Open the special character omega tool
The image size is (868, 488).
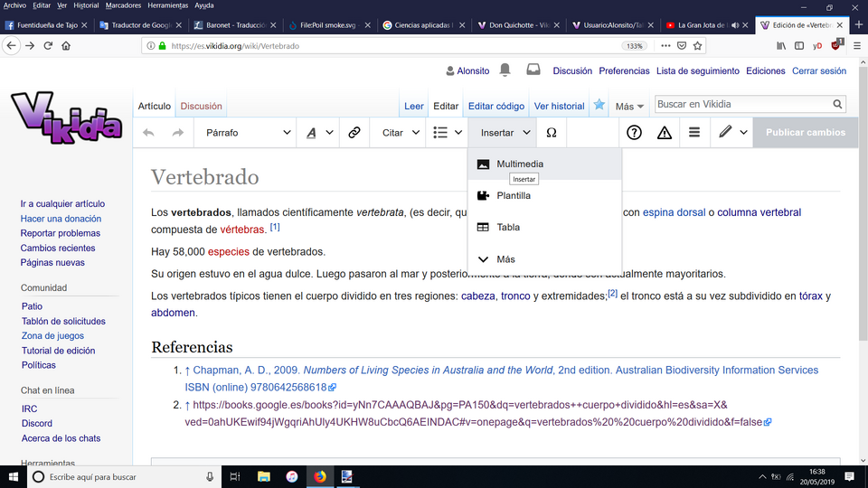click(x=552, y=133)
